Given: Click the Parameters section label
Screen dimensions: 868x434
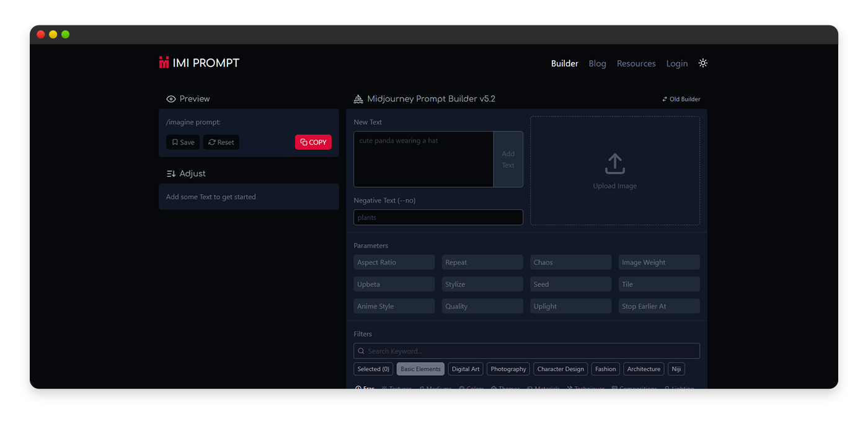Looking at the screenshot, I should [371, 246].
